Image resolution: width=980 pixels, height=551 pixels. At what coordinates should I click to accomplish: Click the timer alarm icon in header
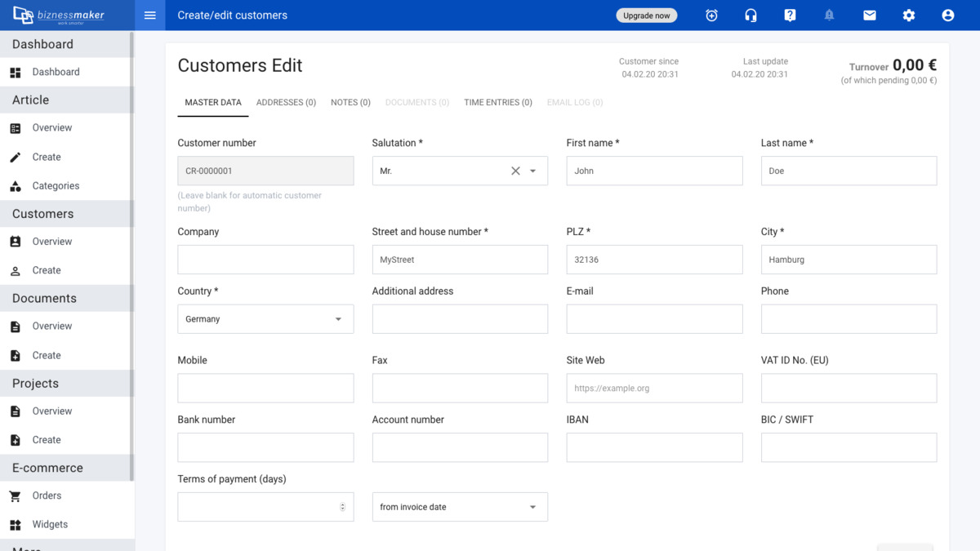coord(711,16)
